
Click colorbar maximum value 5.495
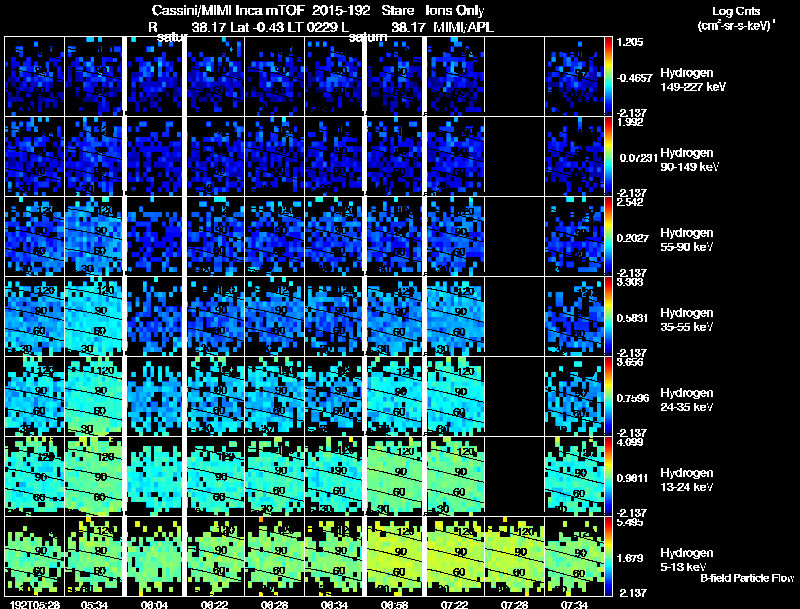[x=630, y=523]
